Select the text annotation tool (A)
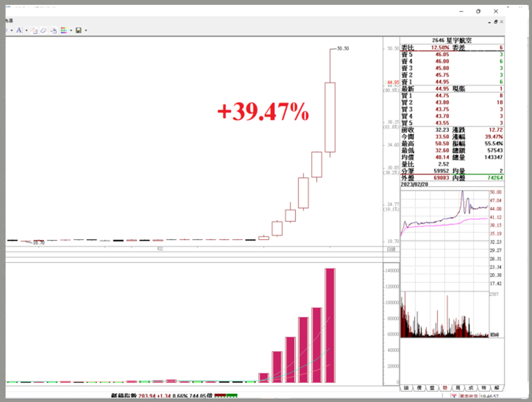 (19, 30)
